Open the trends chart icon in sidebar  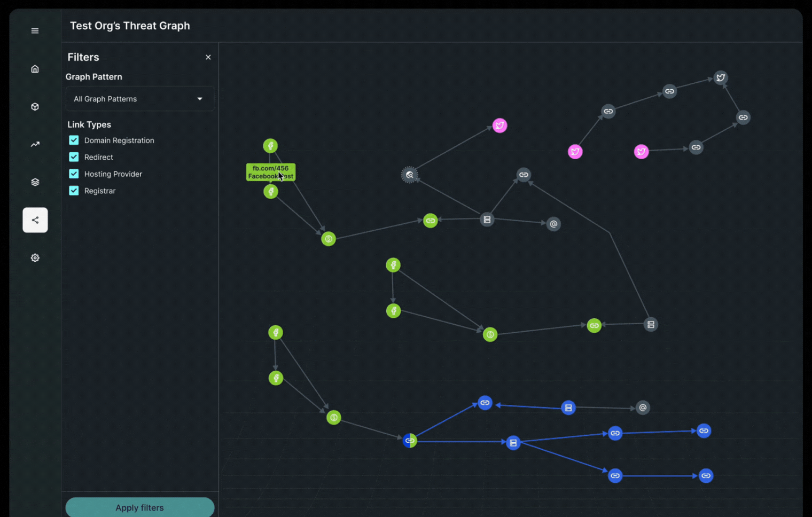[35, 144]
